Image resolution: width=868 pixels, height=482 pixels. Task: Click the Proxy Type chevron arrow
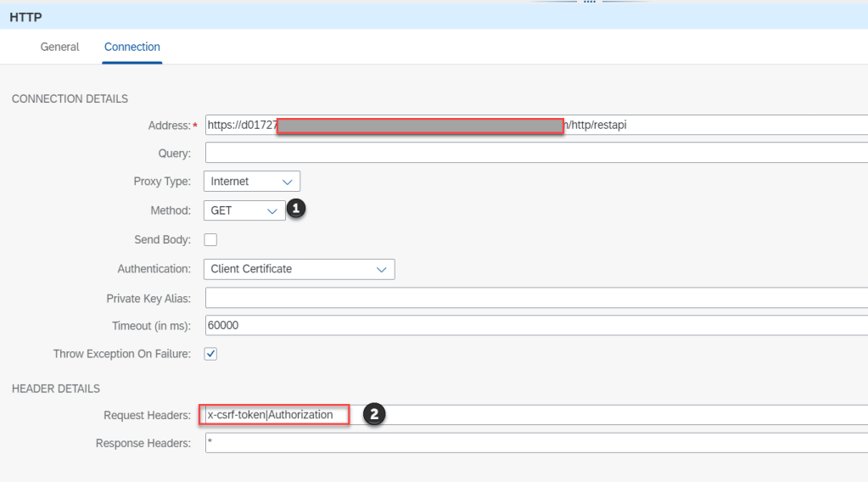coord(287,182)
